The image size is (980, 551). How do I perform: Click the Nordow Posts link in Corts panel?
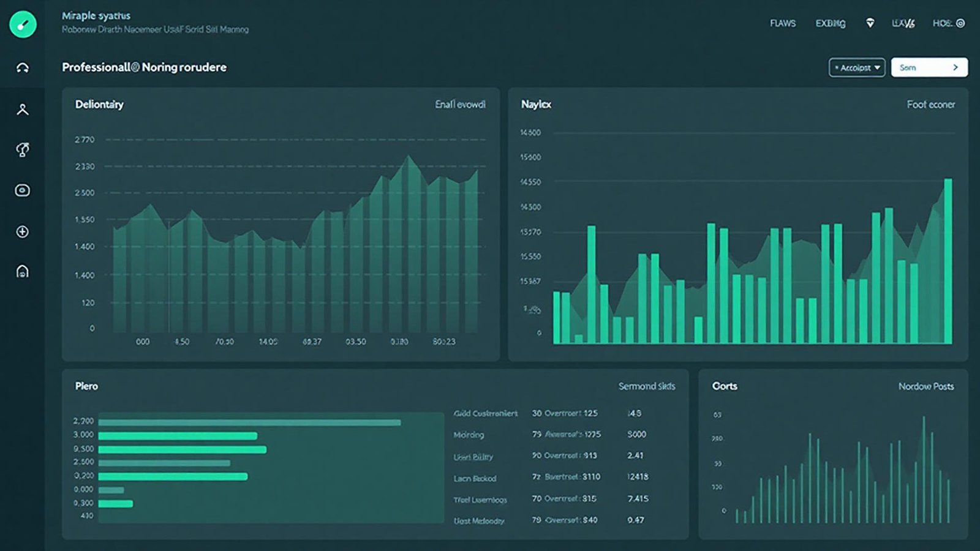pos(925,386)
